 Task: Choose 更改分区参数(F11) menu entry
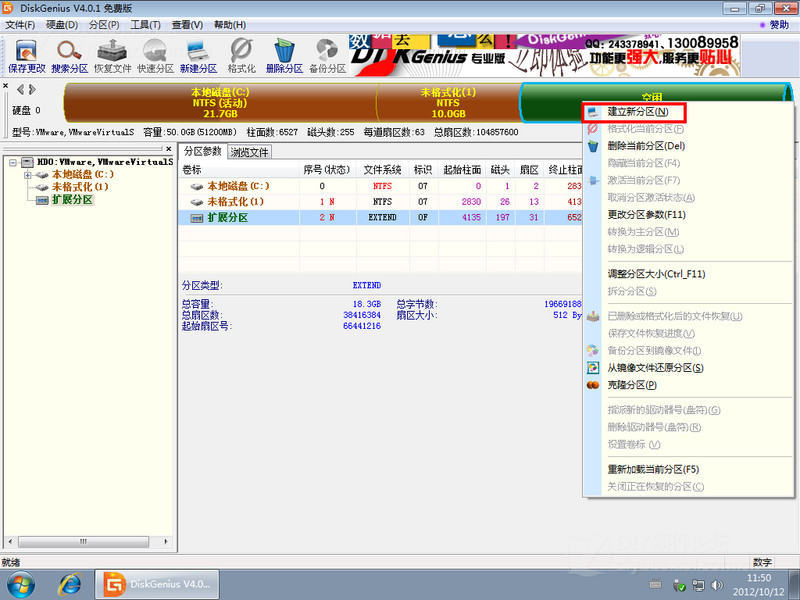pyautogui.click(x=646, y=215)
